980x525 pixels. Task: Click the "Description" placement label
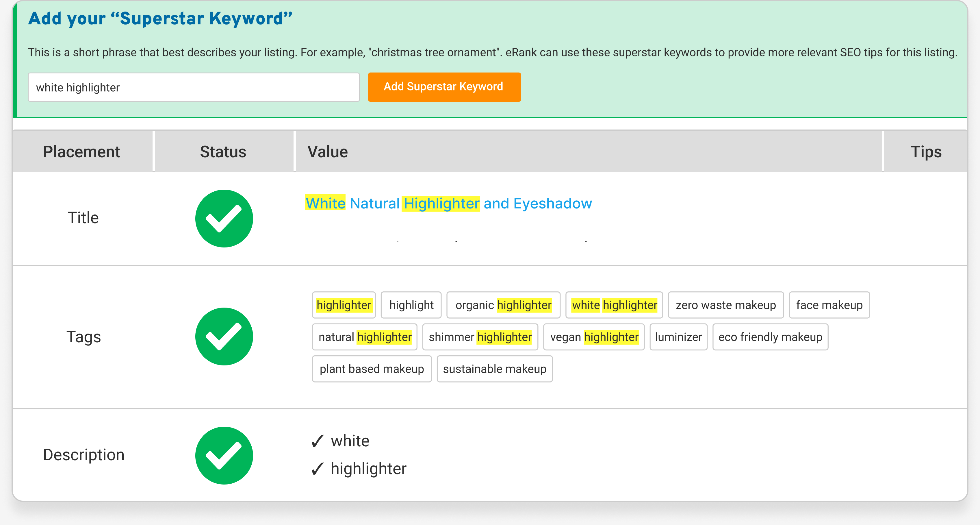point(84,455)
